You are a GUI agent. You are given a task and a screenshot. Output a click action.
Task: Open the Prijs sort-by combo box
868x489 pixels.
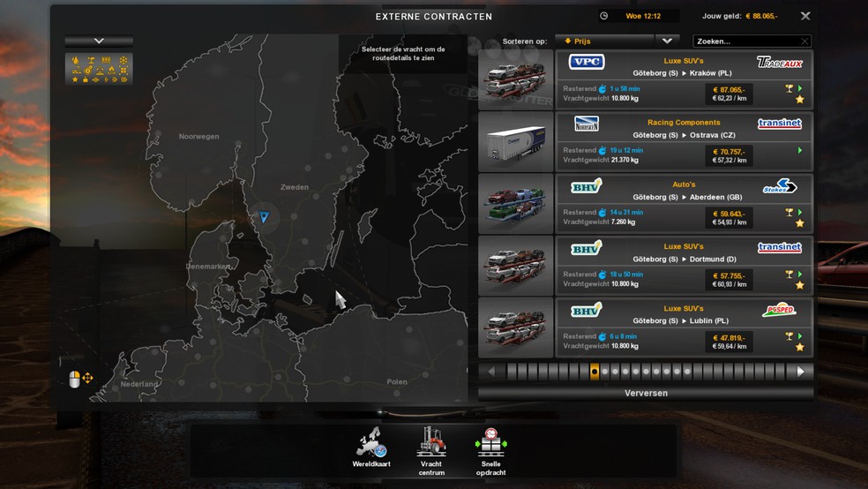tap(604, 41)
